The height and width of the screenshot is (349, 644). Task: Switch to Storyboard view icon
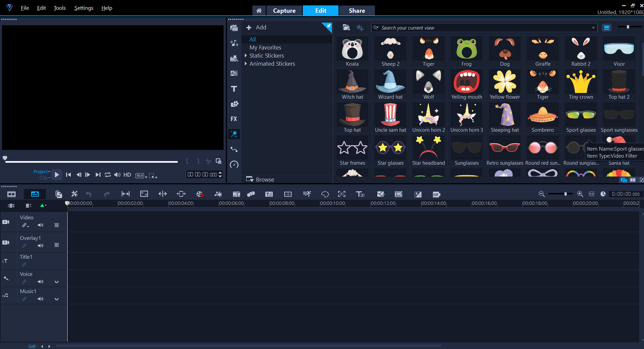[11, 194]
